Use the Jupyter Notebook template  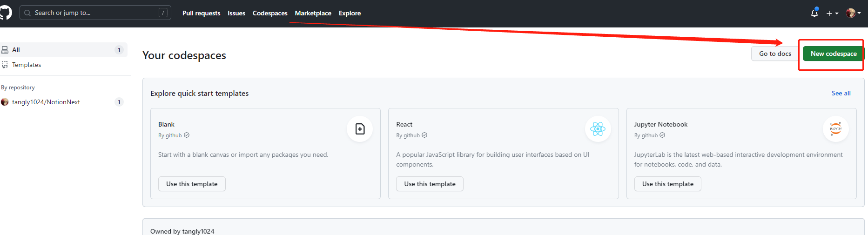click(x=668, y=184)
